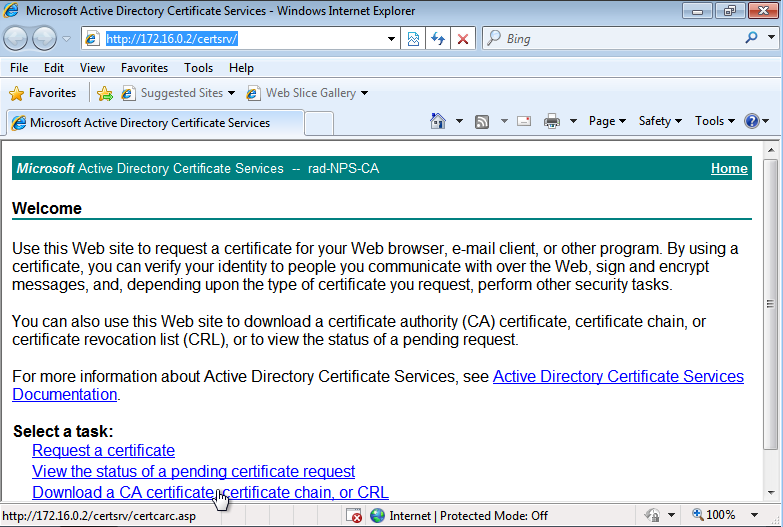
Task: Click the popup blocker status bar icon
Action: click(x=354, y=515)
